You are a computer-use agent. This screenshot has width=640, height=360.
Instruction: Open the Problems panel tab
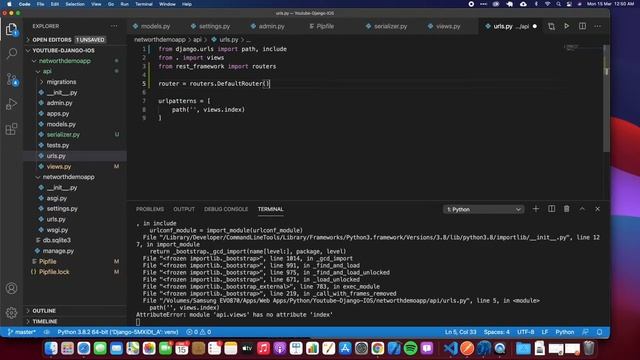tap(150, 209)
